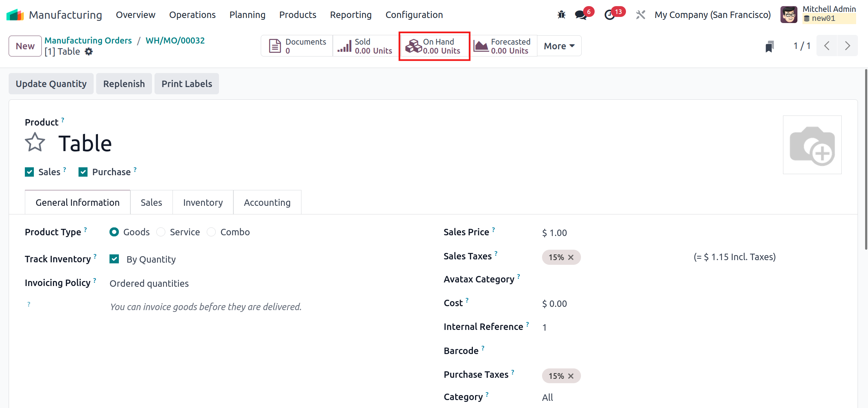Upload product image via camera placeholder
The image size is (868, 408).
tap(812, 145)
